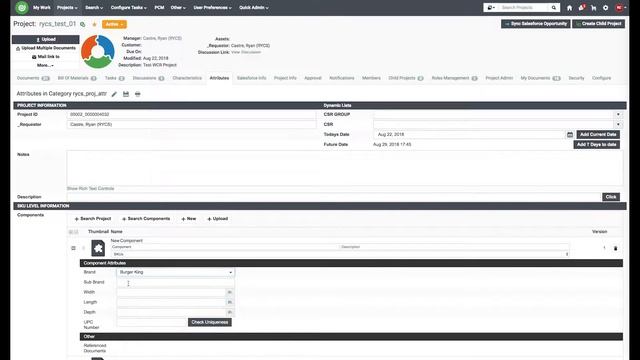Click green icon next to project name
Screen dimensions: 640x360
83,24
